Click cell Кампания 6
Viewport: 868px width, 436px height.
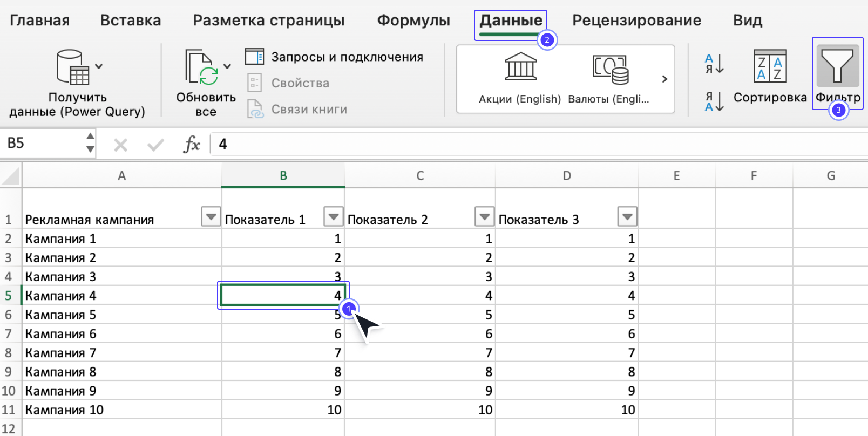(122, 334)
